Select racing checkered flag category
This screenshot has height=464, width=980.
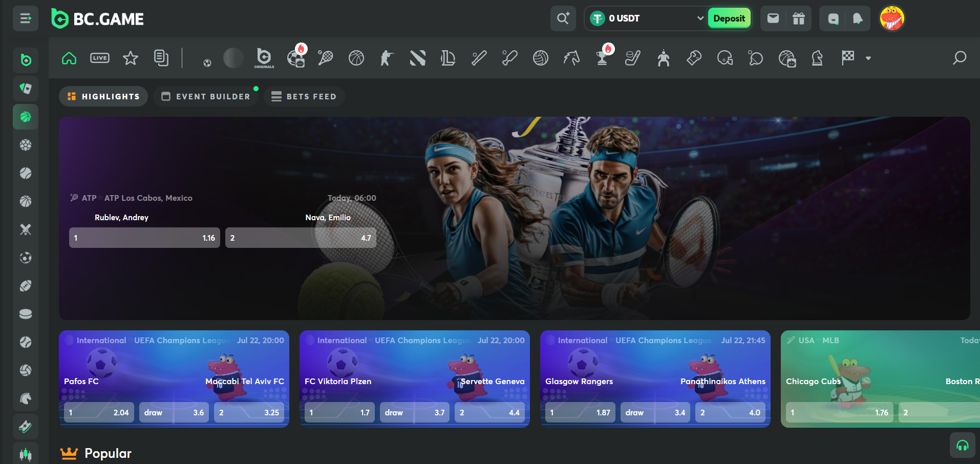848,58
